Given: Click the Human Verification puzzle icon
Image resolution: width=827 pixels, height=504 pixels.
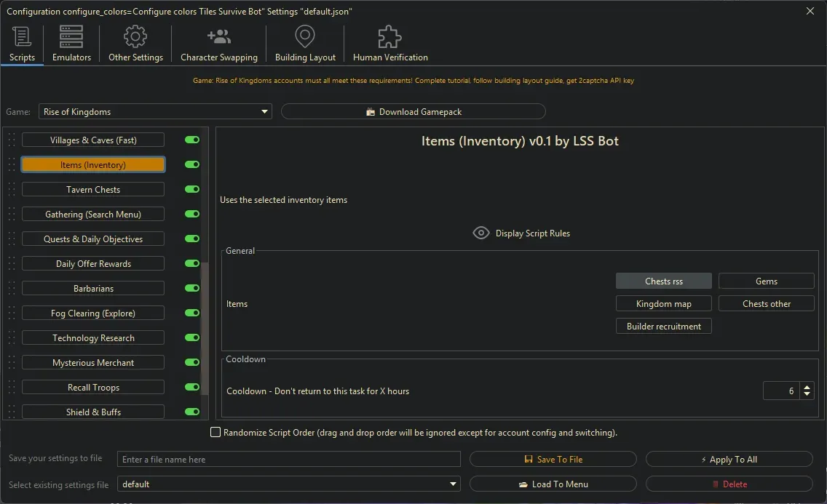Looking at the screenshot, I should [389, 36].
